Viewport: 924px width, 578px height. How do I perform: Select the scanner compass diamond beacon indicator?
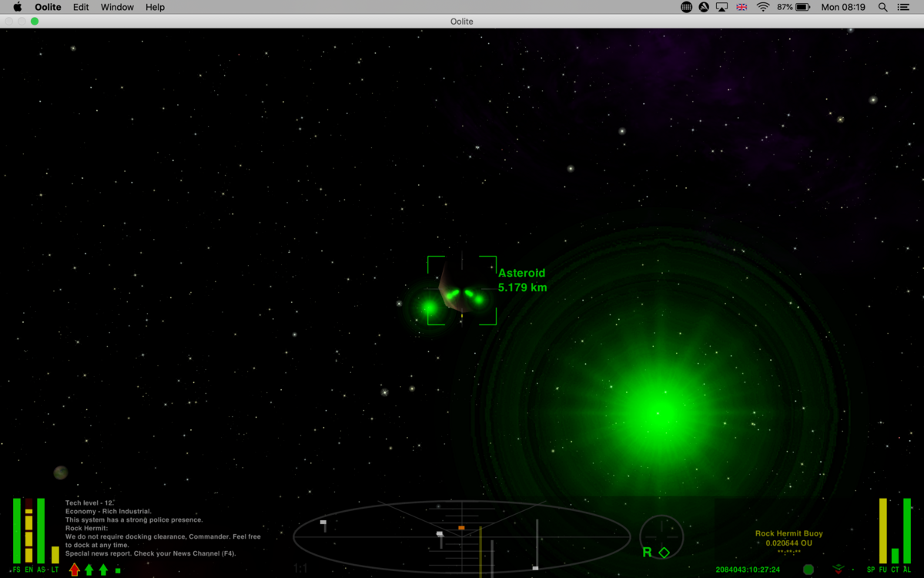pyautogui.click(x=664, y=552)
